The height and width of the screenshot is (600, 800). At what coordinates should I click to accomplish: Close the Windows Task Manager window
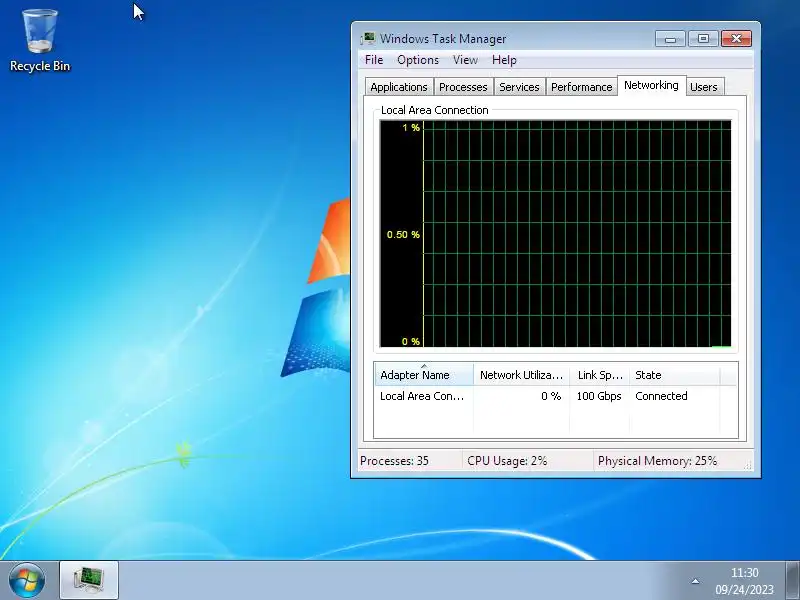click(x=736, y=39)
